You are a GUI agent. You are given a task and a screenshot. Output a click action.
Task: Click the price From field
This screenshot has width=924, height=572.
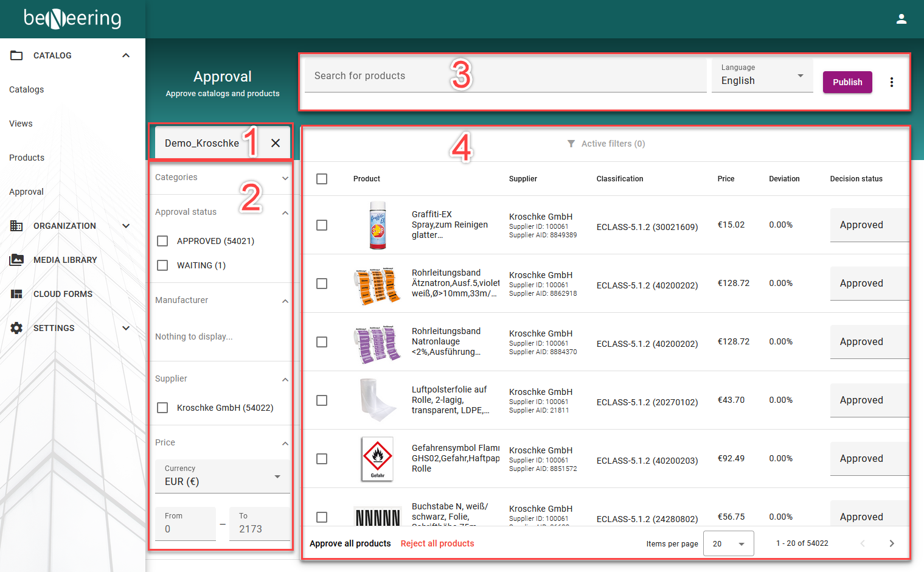coord(186,524)
